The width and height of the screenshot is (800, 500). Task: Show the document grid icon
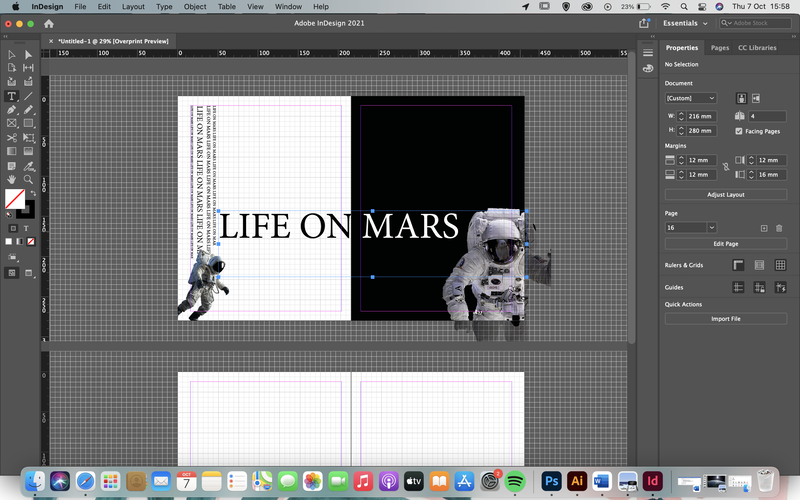[x=780, y=265]
